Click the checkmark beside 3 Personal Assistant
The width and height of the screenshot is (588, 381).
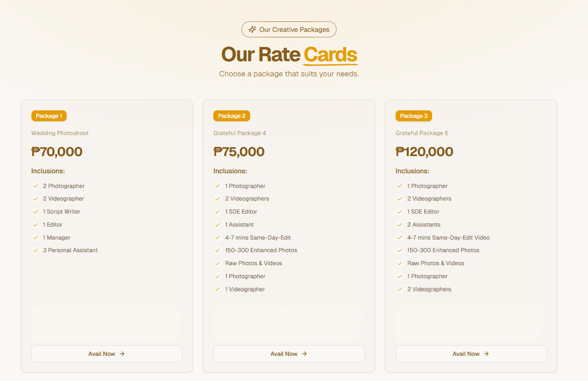coord(36,250)
